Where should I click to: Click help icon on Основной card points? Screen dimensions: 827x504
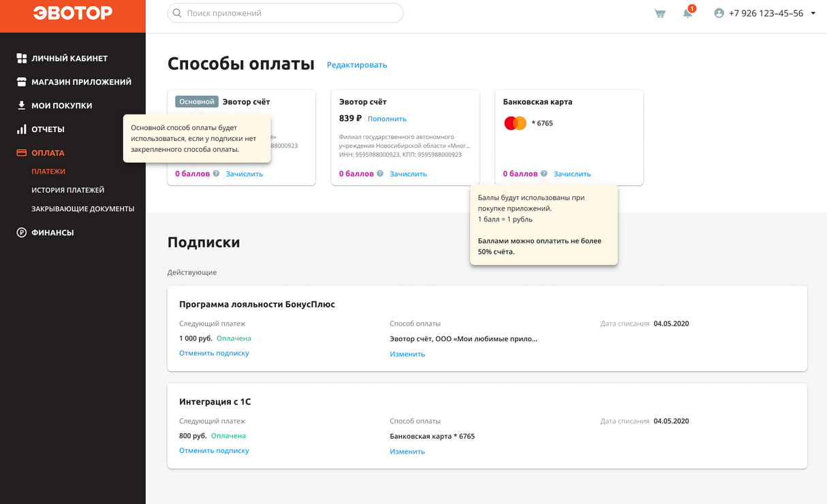coord(216,174)
